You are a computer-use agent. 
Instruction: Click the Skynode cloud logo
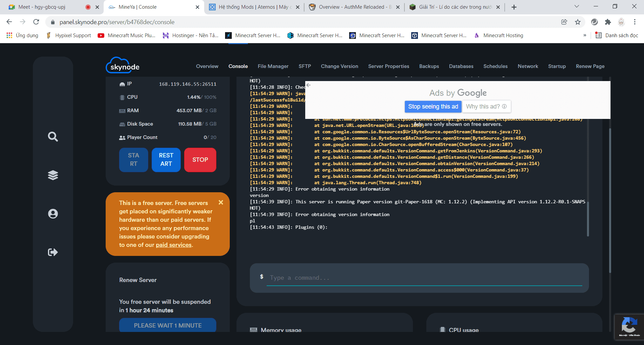click(x=123, y=66)
